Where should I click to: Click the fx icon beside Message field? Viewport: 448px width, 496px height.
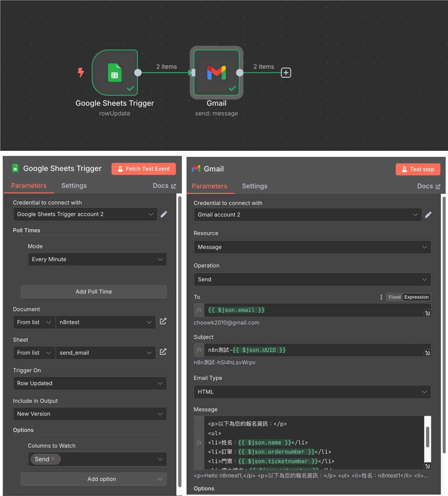199,443
